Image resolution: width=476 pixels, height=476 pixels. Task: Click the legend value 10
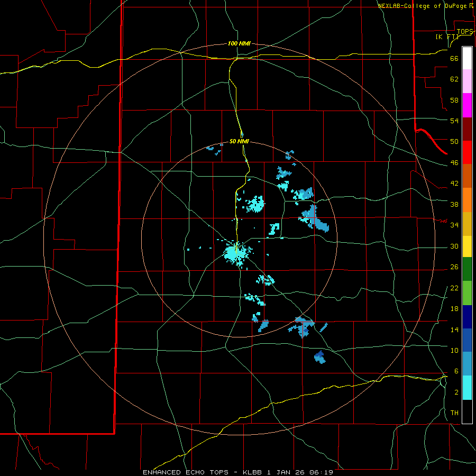454,350
